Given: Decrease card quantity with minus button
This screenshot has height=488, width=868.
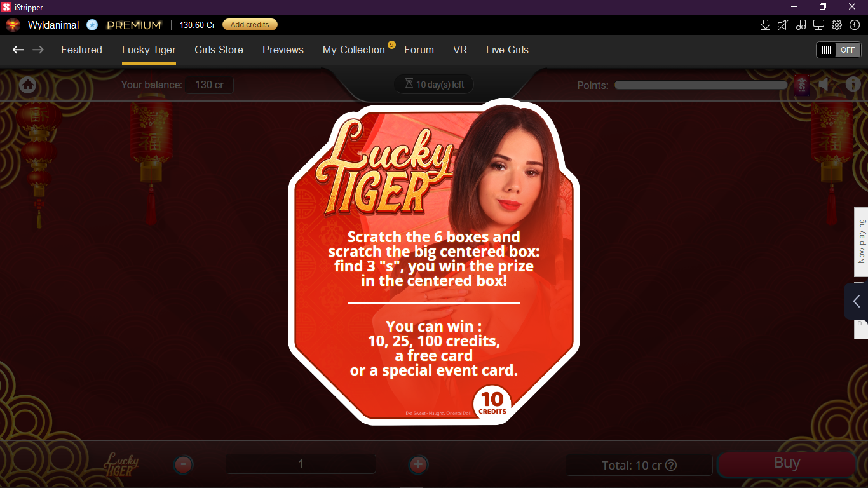Looking at the screenshot, I should tap(183, 464).
